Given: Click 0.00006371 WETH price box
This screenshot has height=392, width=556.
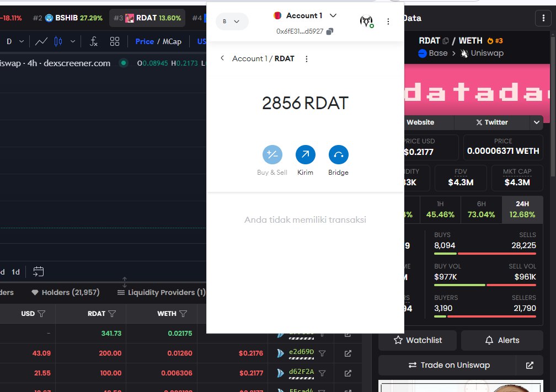Looking at the screenshot, I should (503, 147).
